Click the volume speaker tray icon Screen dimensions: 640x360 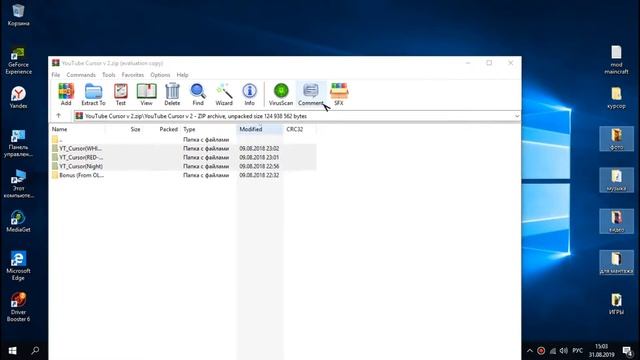pos(564,351)
